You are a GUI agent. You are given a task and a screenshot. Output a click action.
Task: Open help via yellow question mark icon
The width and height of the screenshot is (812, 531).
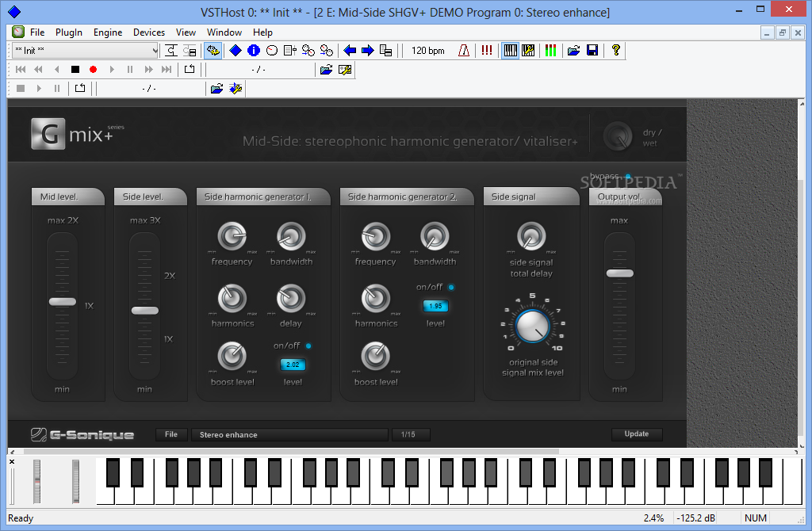point(615,50)
